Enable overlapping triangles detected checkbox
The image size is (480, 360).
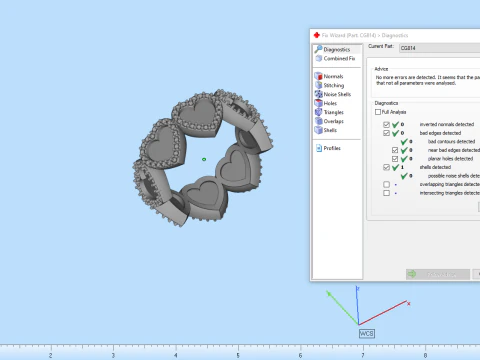(x=386, y=184)
